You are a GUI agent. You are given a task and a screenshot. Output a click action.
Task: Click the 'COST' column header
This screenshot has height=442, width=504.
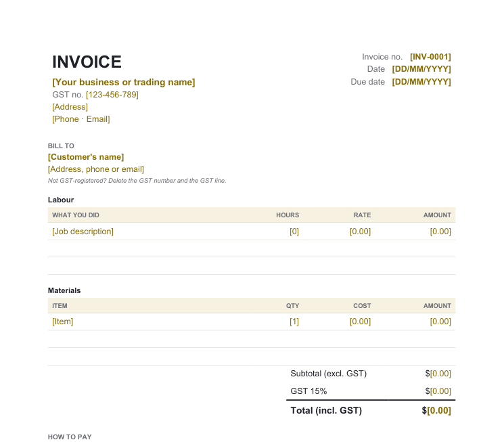pos(362,306)
